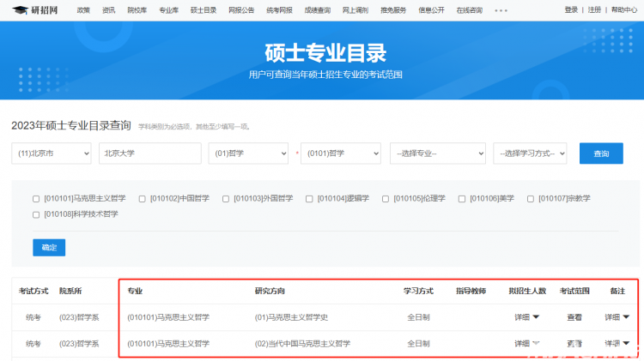Click the 查询 search button
Screen dimensions: 644x361
point(601,153)
